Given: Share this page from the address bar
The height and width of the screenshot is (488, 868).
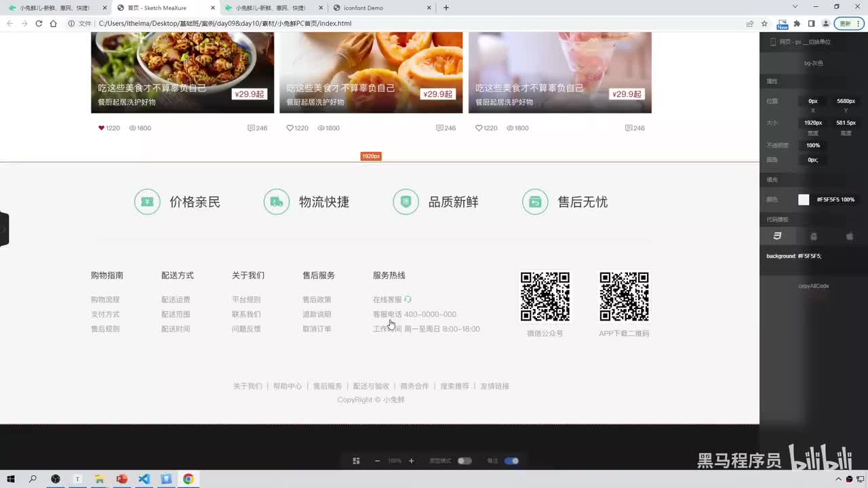Looking at the screenshot, I should 750,24.
